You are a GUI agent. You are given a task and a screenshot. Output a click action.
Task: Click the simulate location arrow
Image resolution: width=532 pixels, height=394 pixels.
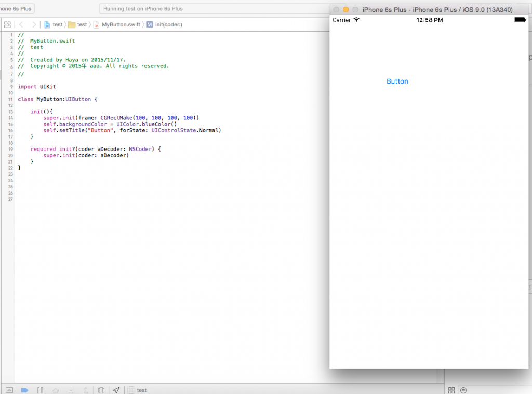click(x=116, y=390)
